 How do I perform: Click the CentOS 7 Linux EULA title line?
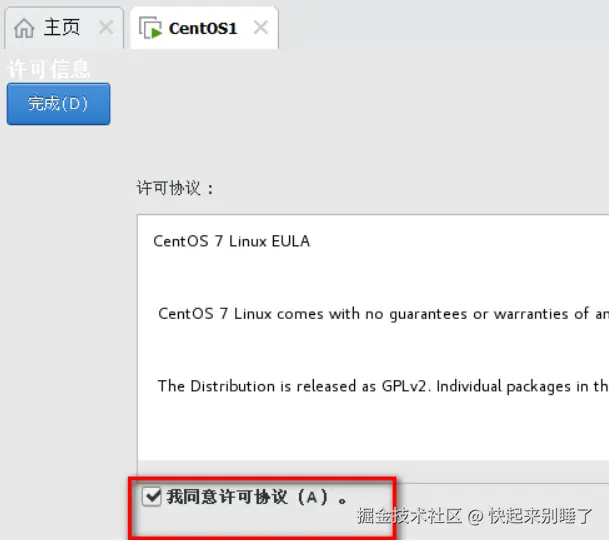[231, 241]
